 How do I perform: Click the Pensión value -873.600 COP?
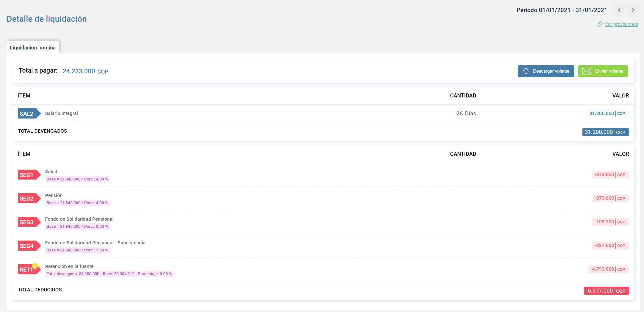[x=610, y=198]
